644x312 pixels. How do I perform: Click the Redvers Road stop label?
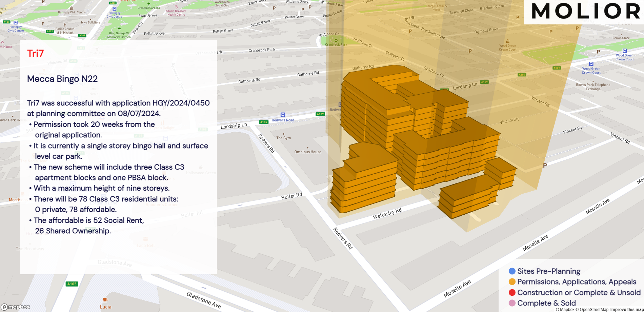(283, 120)
